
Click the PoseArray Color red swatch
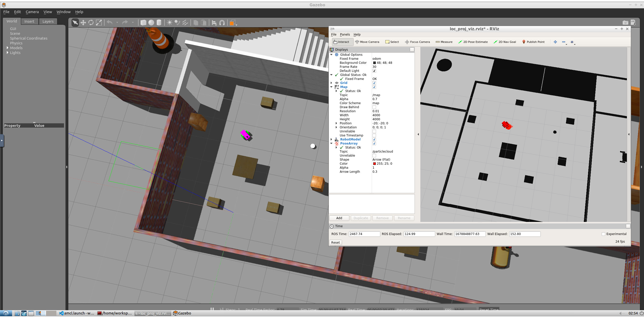pyautogui.click(x=375, y=164)
